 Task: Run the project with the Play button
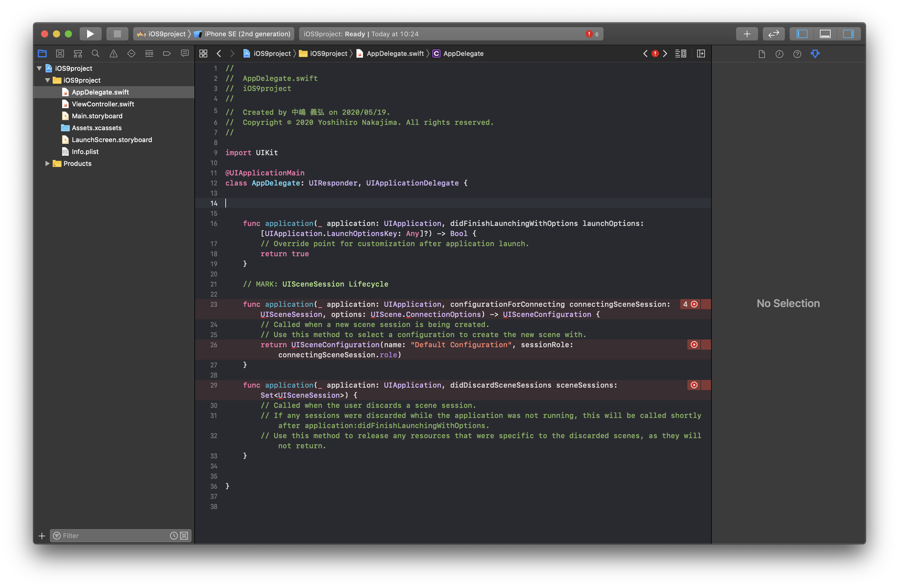coord(90,34)
